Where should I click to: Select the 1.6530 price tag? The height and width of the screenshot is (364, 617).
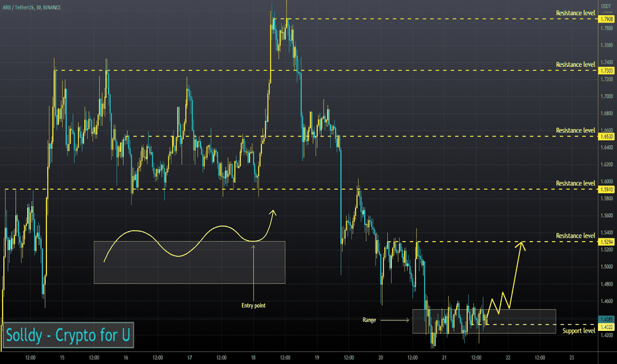606,136
